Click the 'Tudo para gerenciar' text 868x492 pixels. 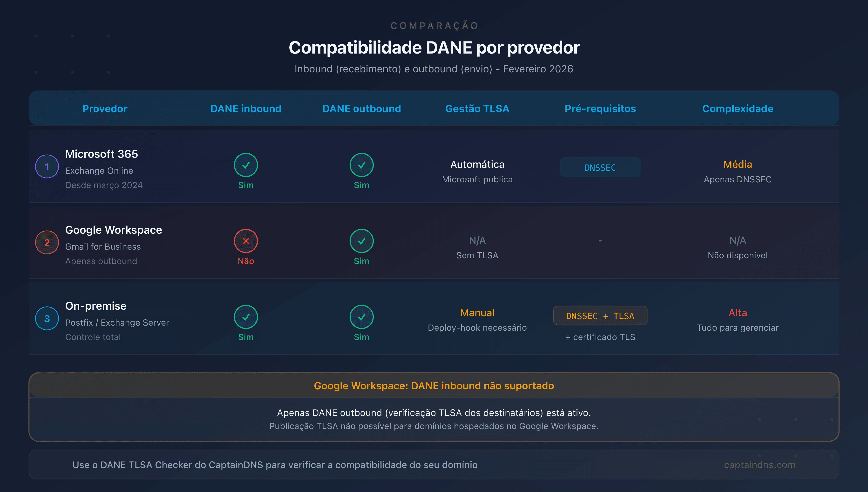(738, 328)
